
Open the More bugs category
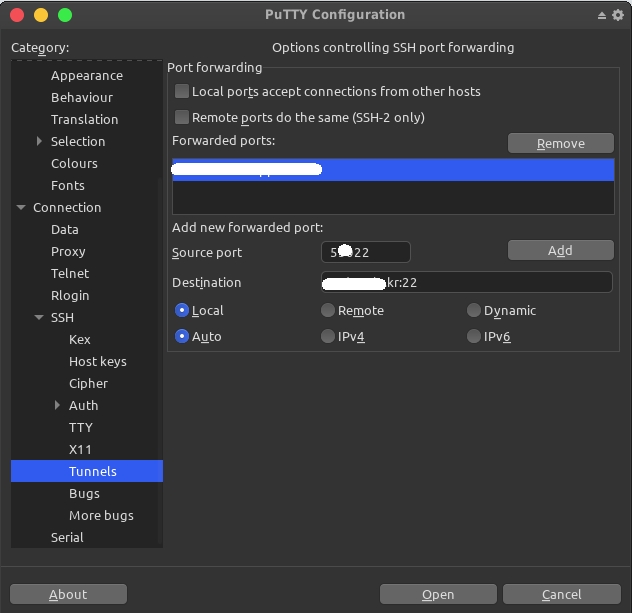pyautogui.click(x=101, y=515)
